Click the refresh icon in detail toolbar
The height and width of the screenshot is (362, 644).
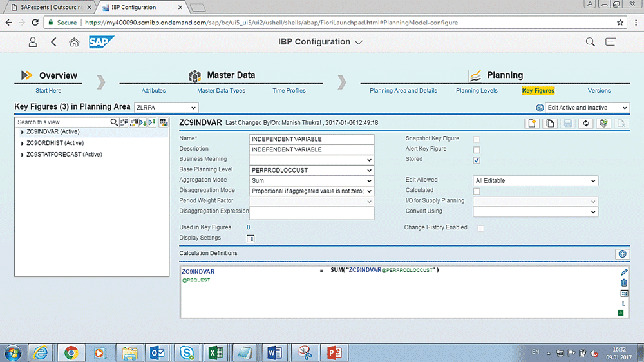[x=585, y=123]
